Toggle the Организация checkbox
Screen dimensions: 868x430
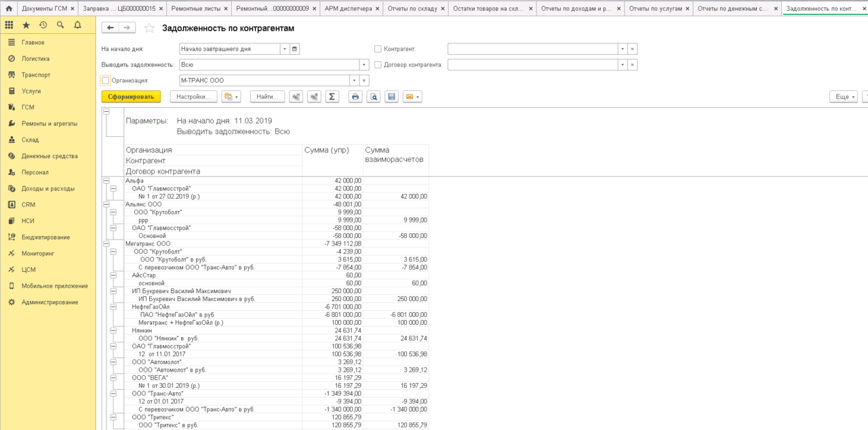tap(105, 80)
